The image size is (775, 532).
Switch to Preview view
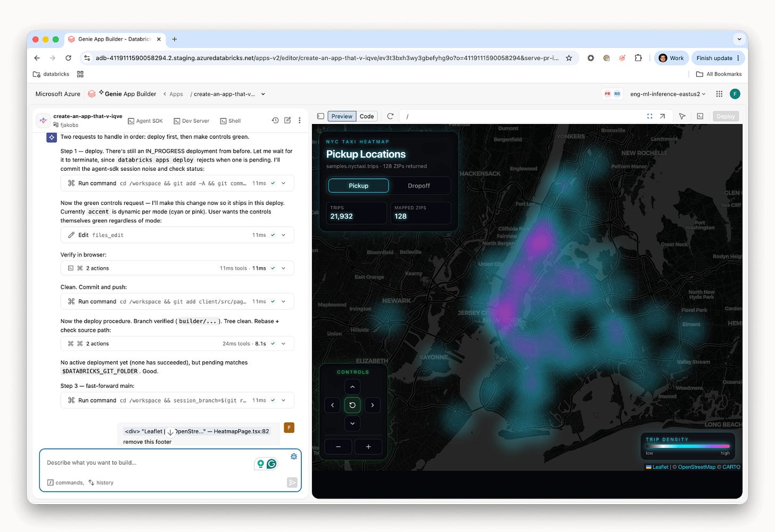[x=342, y=116]
